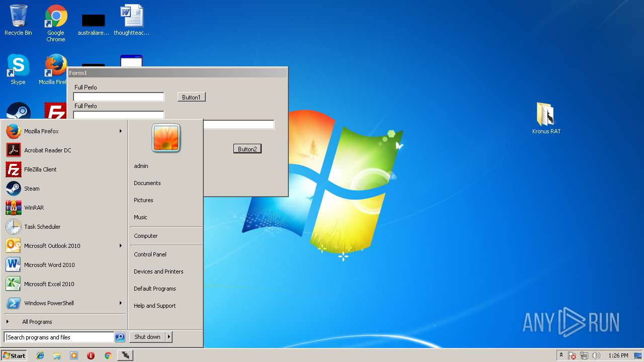Click the Start button

(x=14, y=355)
